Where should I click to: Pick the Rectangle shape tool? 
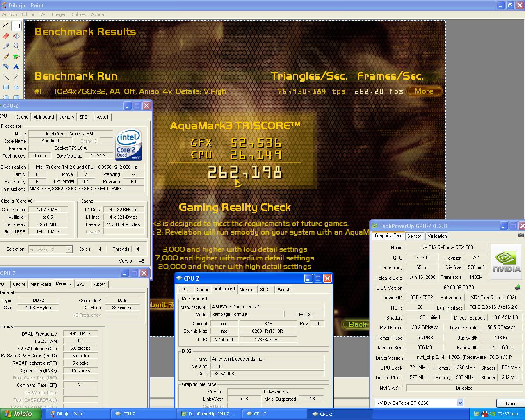(x=6, y=87)
